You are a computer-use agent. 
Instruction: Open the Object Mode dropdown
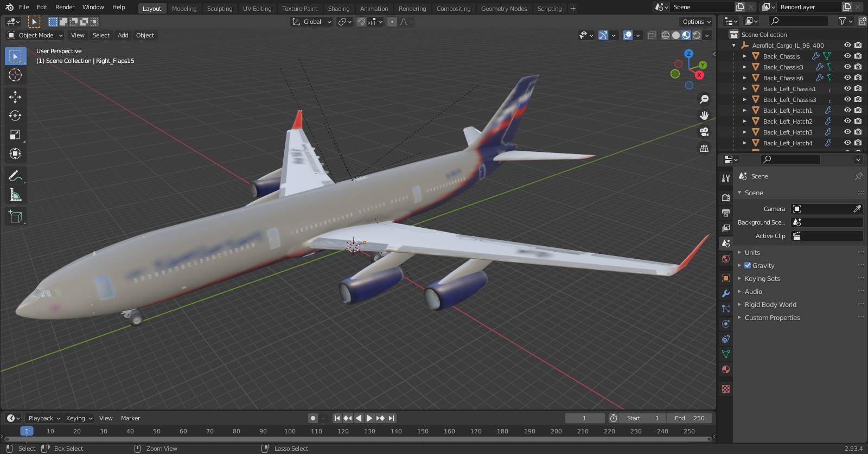(x=35, y=35)
